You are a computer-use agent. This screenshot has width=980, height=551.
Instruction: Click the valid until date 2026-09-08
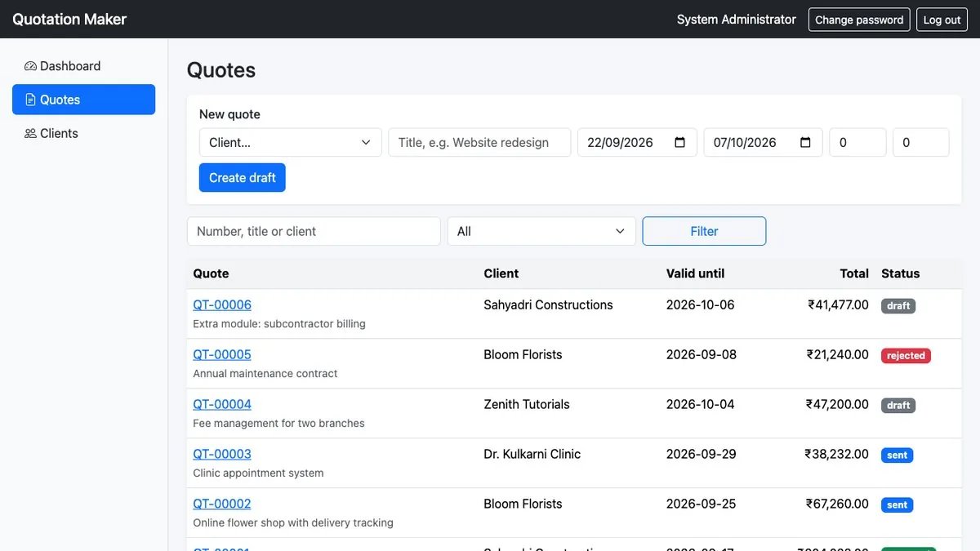click(701, 354)
